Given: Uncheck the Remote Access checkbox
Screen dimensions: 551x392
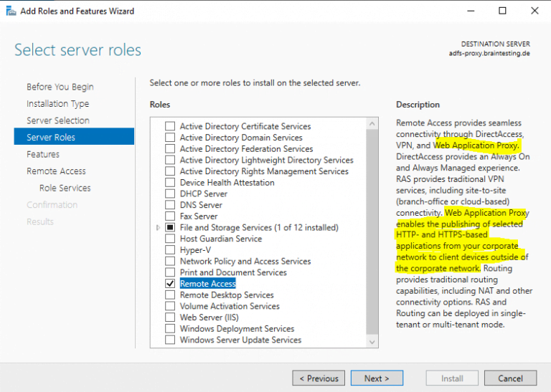Looking at the screenshot, I should (170, 283).
